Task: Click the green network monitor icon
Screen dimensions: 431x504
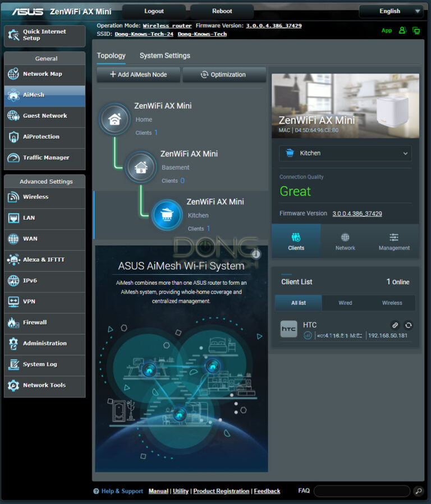Action: pyautogui.click(x=416, y=30)
